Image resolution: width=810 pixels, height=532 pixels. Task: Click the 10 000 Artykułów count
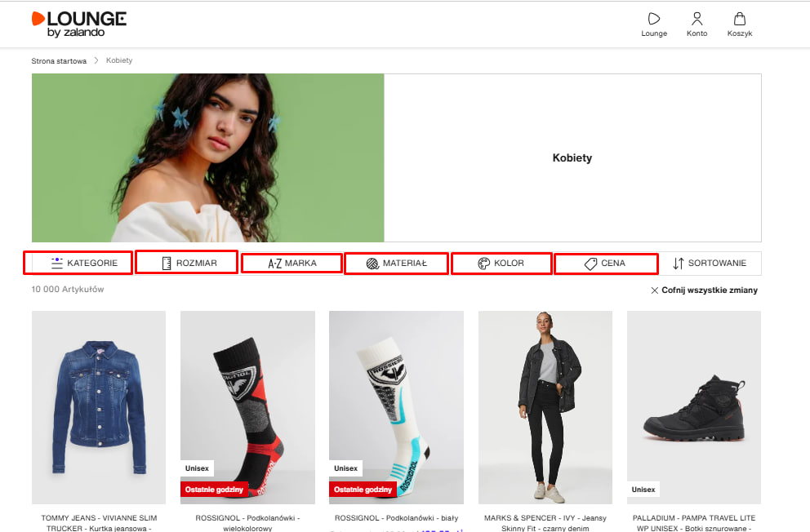68,290
